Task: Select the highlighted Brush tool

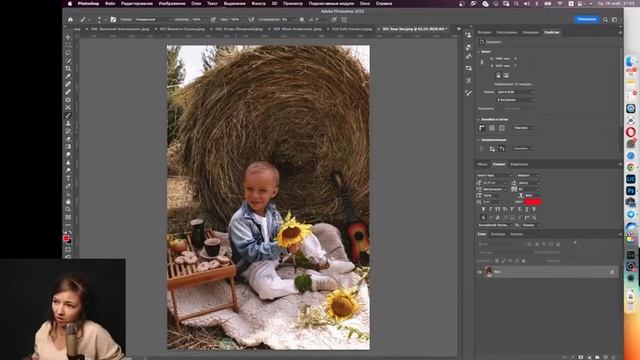Action: [68, 116]
